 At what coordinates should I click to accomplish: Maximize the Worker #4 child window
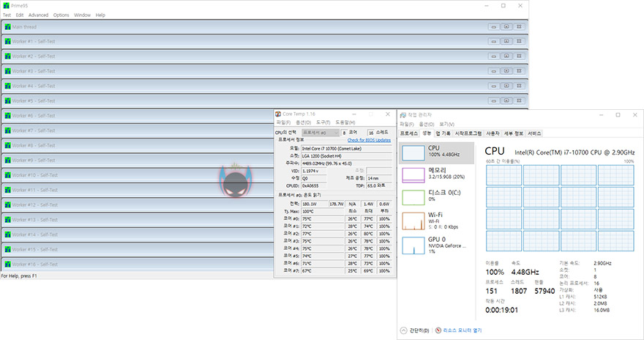(x=506, y=86)
